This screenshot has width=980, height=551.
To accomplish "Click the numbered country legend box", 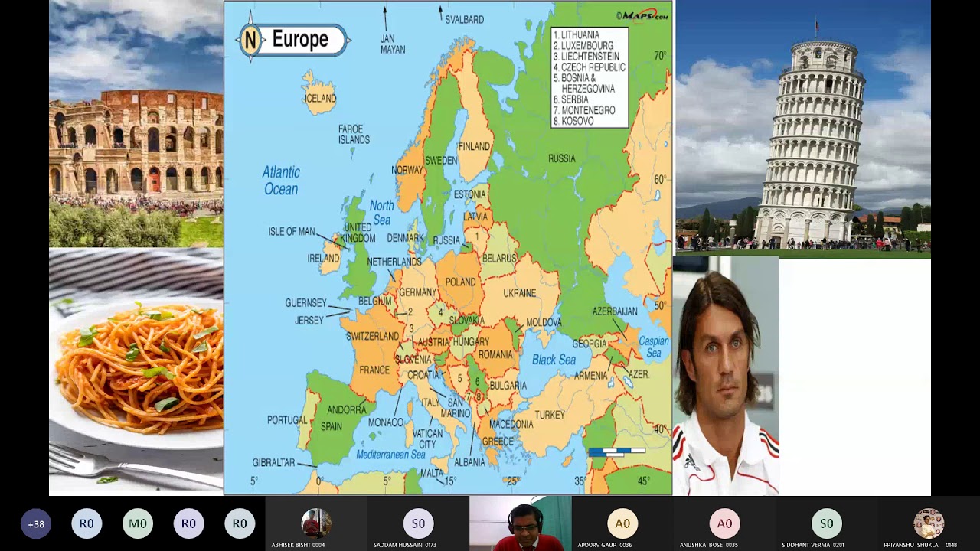I will tap(590, 77).
